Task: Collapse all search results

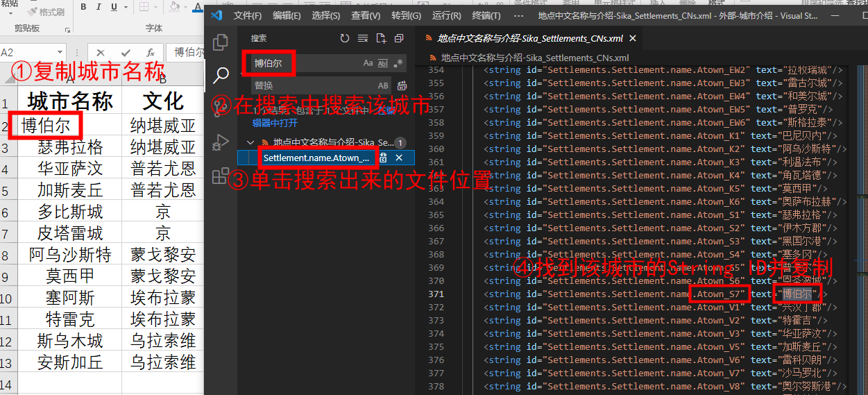Action: coord(399,38)
